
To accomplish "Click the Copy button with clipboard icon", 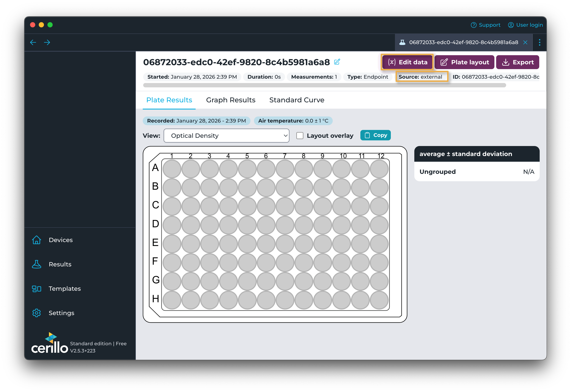I will (375, 135).
